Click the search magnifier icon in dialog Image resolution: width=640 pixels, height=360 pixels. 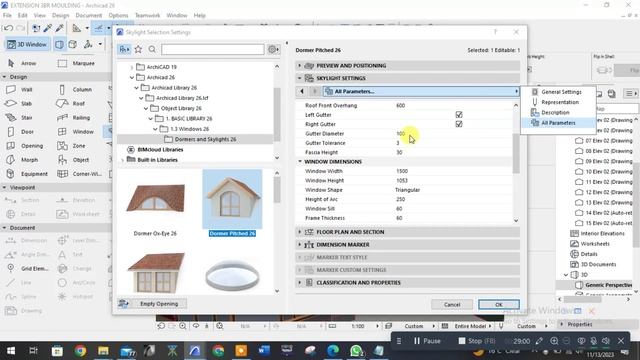pos(152,49)
